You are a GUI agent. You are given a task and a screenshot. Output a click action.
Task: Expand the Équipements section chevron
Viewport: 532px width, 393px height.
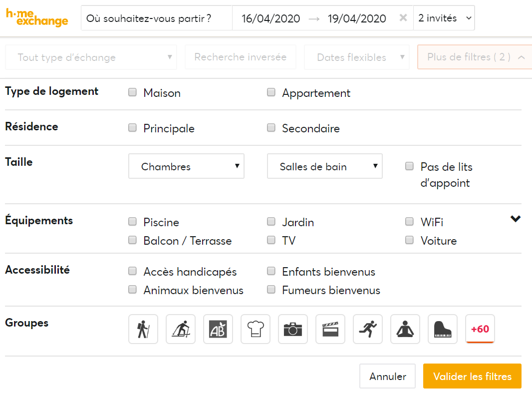tap(515, 218)
